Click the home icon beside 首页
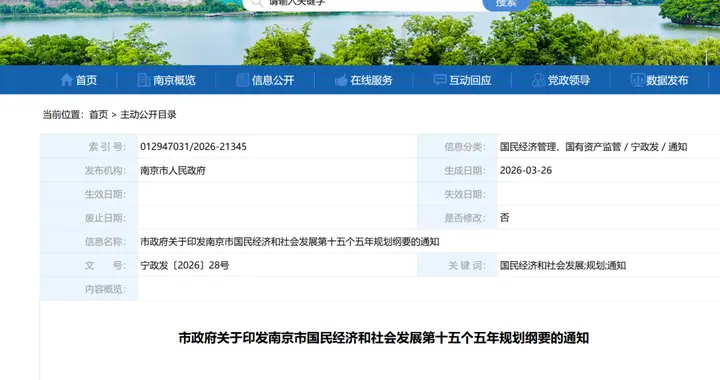 click(x=66, y=80)
